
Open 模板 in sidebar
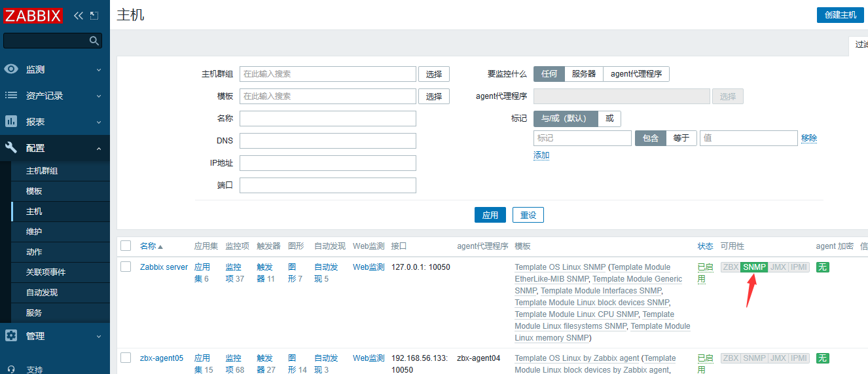click(x=34, y=191)
